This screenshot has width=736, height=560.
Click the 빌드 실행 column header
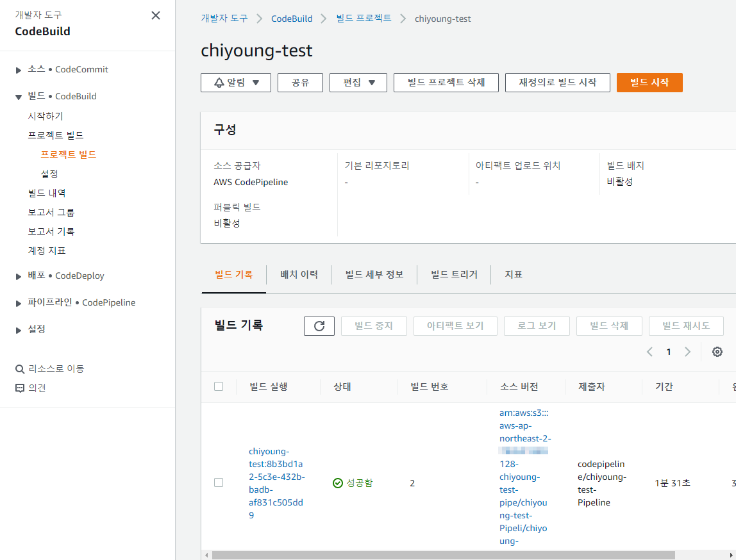click(269, 386)
